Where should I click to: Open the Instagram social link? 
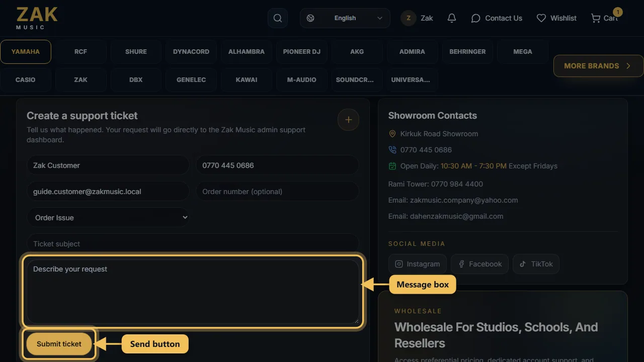pos(418,264)
